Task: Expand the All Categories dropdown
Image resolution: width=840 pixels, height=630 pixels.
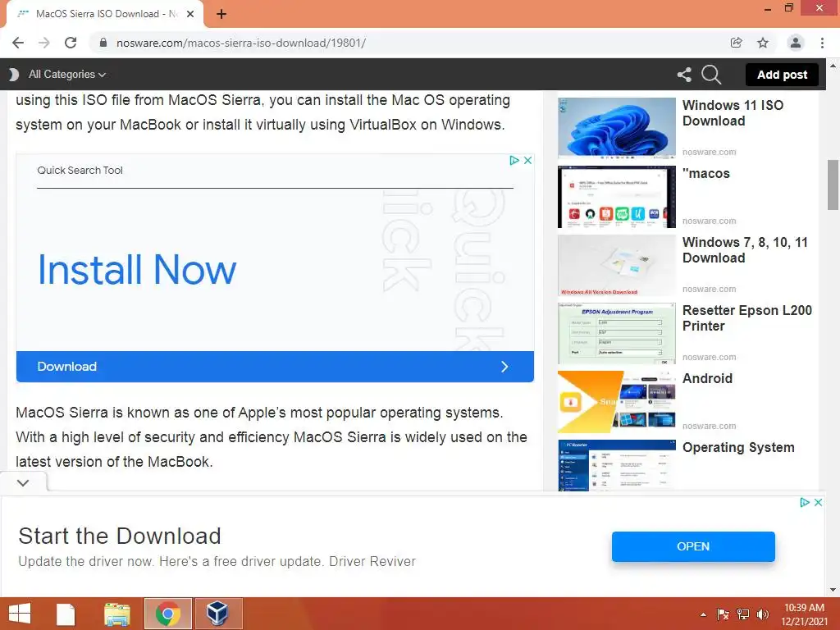Action: (67, 75)
